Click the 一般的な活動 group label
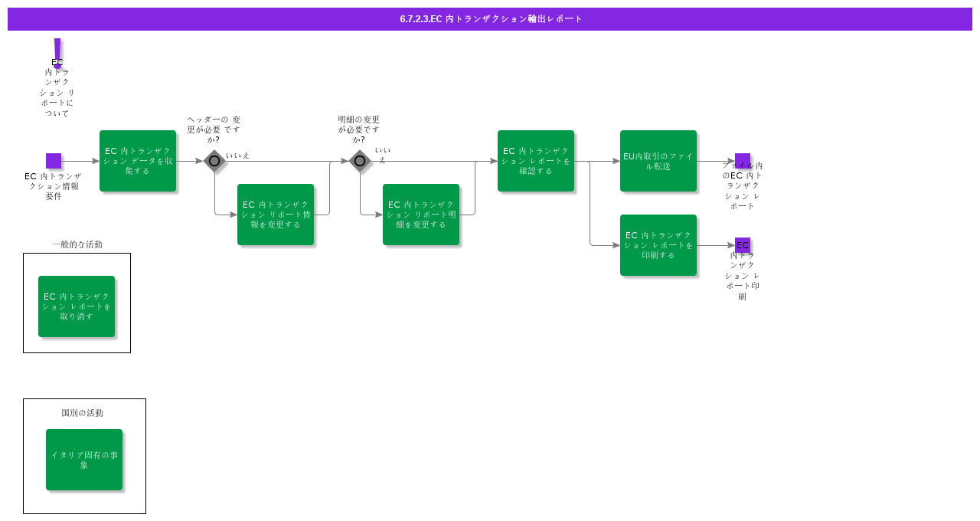980x521 pixels. [x=77, y=244]
